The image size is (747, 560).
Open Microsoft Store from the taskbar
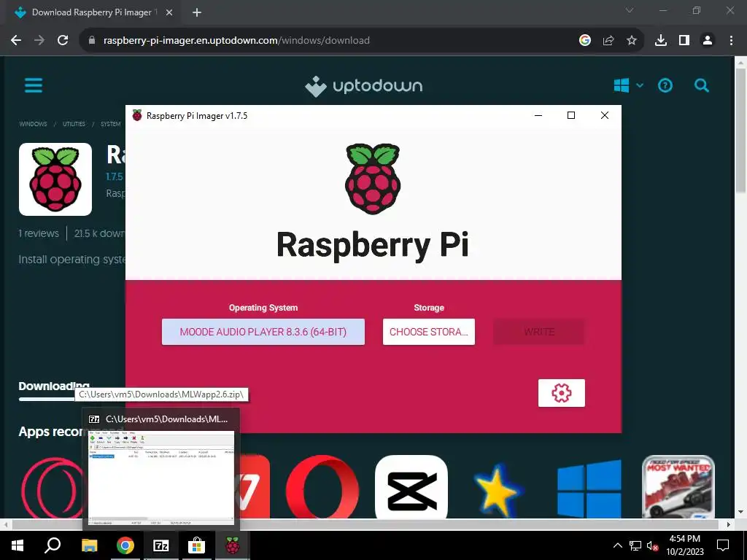(196, 545)
